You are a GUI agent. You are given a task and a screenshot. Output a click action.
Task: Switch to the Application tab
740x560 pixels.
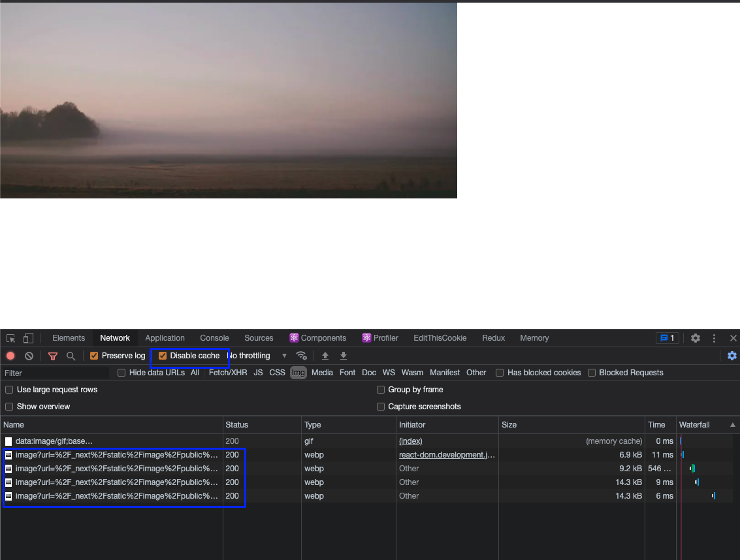coord(165,338)
